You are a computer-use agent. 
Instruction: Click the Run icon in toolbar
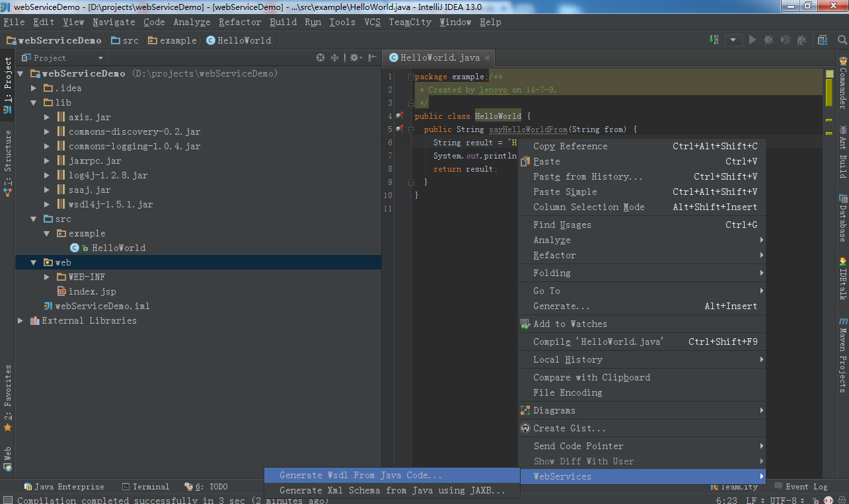(x=753, y=40)
